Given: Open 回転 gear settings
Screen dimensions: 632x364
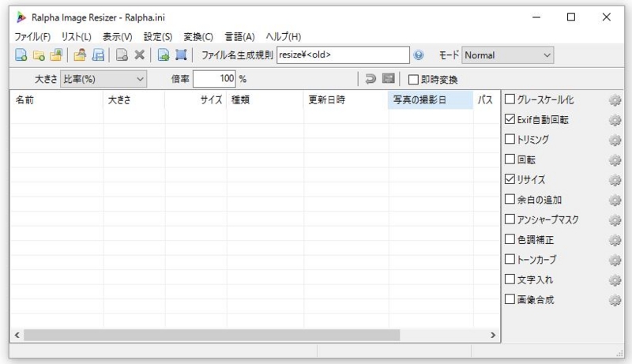Looking at the screenshot, I should [x=615, y=159].
